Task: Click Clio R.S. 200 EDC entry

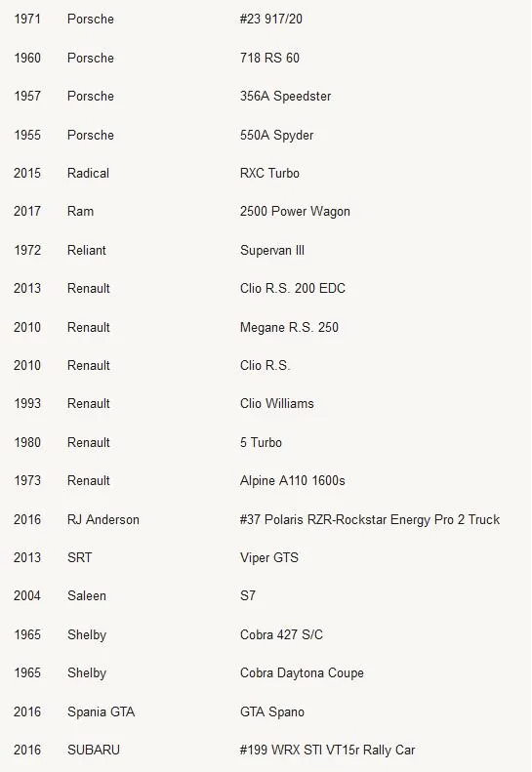Action: pos(293,289)
